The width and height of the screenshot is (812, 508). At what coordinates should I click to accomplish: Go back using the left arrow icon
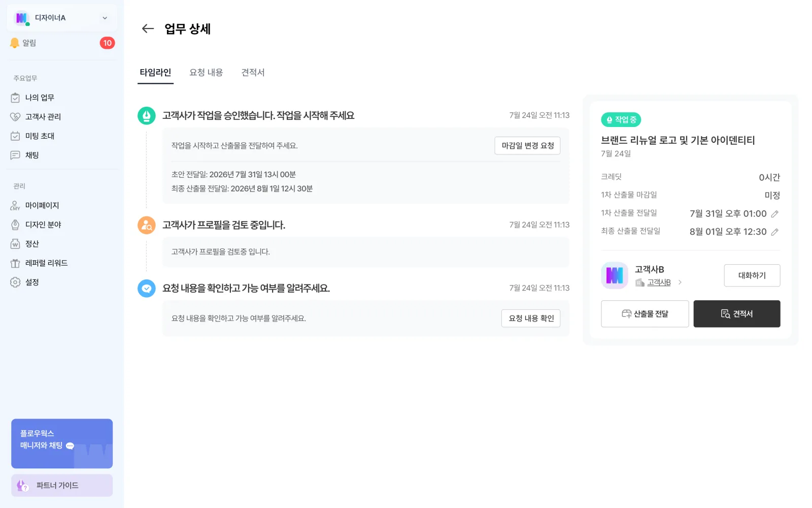pos(148,28)
